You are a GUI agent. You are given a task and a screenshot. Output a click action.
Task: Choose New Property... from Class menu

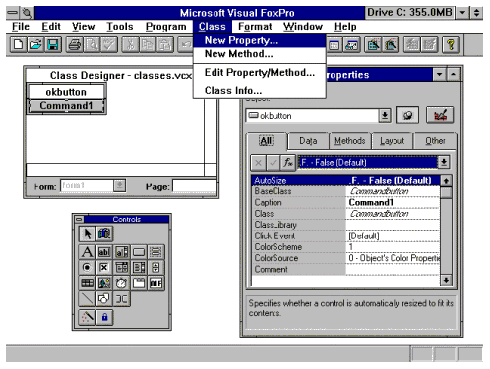[259, 40]
